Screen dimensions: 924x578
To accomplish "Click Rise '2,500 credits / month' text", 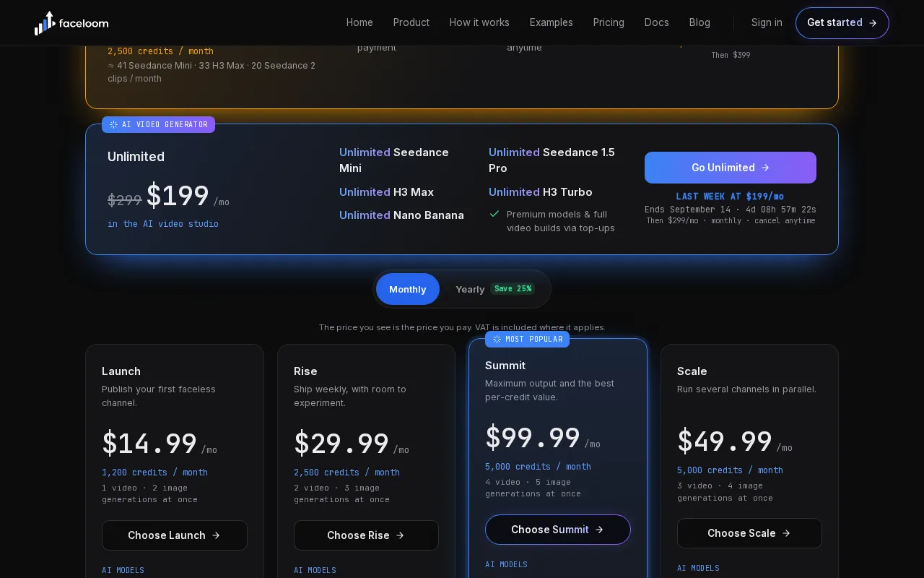I will 346,473.
